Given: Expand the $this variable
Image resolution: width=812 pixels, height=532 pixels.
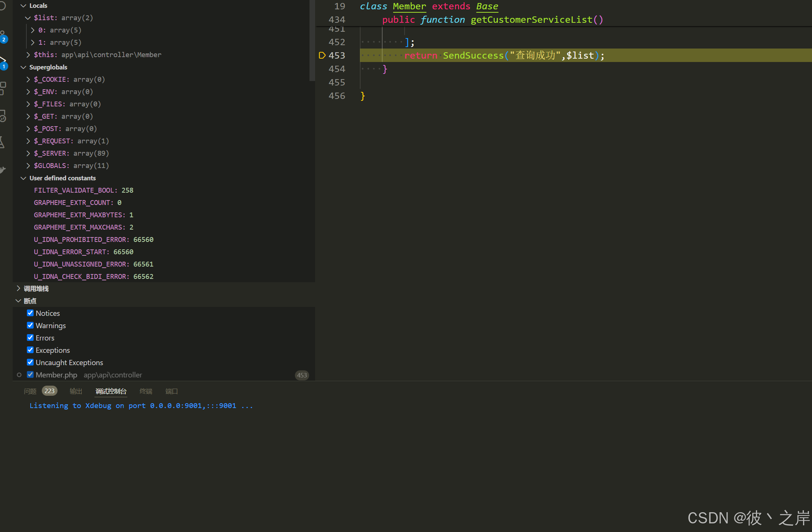Looking at the screenshot, I should (28, 55).
